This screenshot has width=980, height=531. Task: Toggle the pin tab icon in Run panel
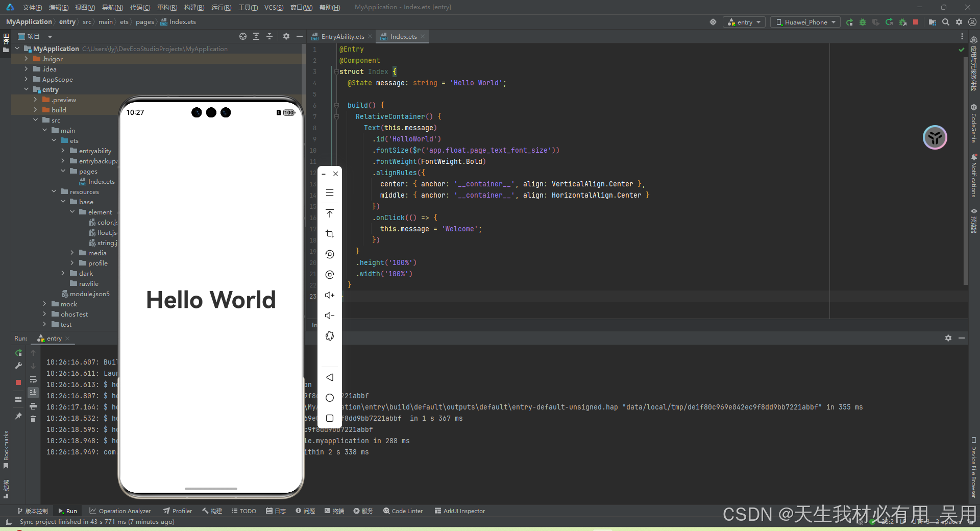(18, 416)
